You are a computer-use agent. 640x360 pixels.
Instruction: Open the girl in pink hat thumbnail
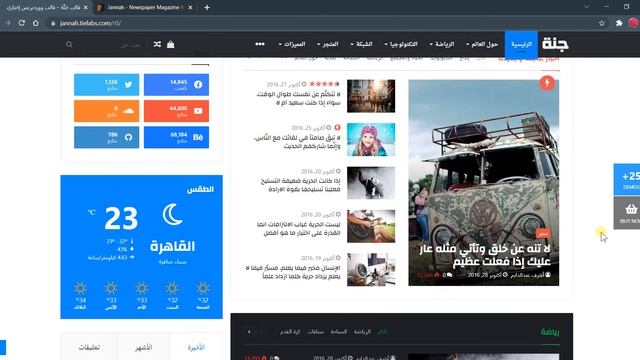click(x=371, y=140)
